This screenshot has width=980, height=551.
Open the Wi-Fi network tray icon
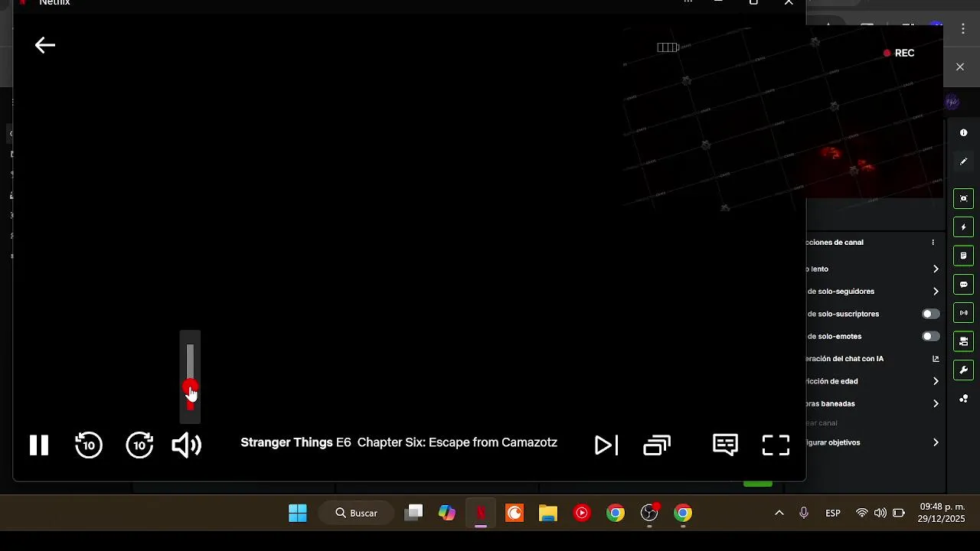[862, 513]
